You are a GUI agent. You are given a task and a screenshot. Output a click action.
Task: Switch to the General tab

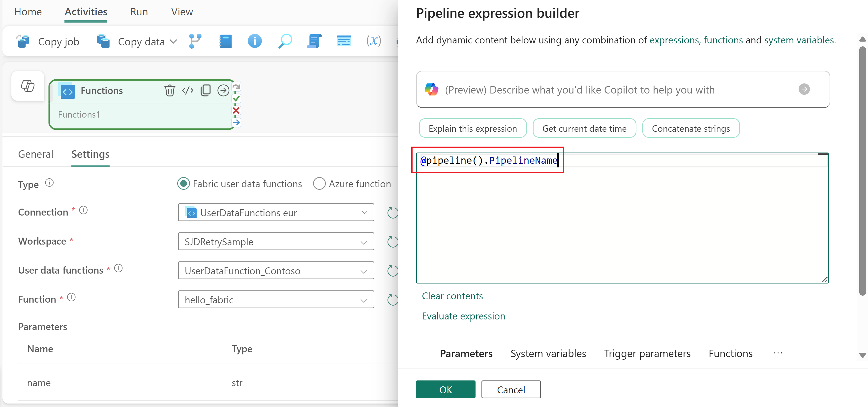click(36, 154)
